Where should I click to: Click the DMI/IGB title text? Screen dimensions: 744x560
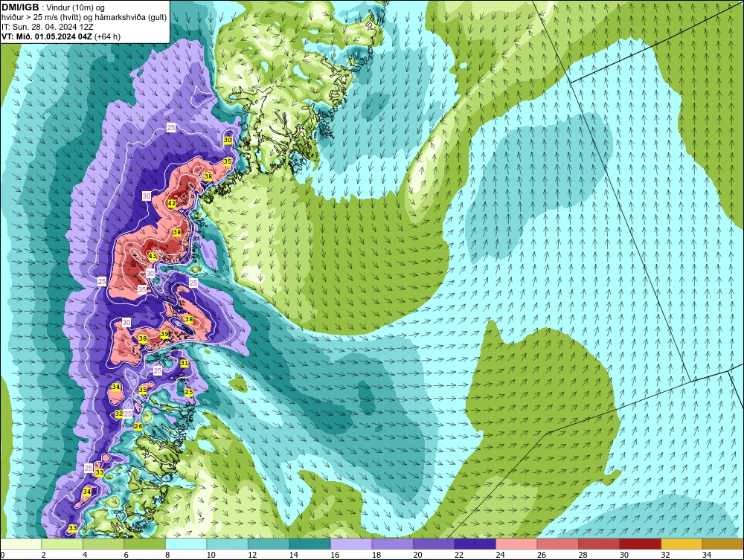(x=20, y=7)
